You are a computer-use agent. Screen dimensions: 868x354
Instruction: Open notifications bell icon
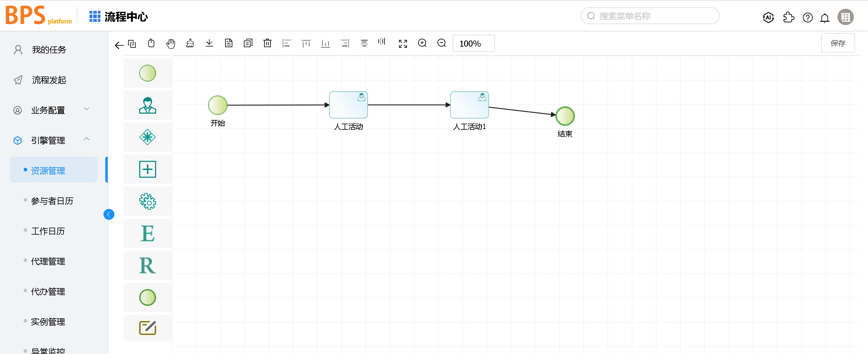[824, 18]
